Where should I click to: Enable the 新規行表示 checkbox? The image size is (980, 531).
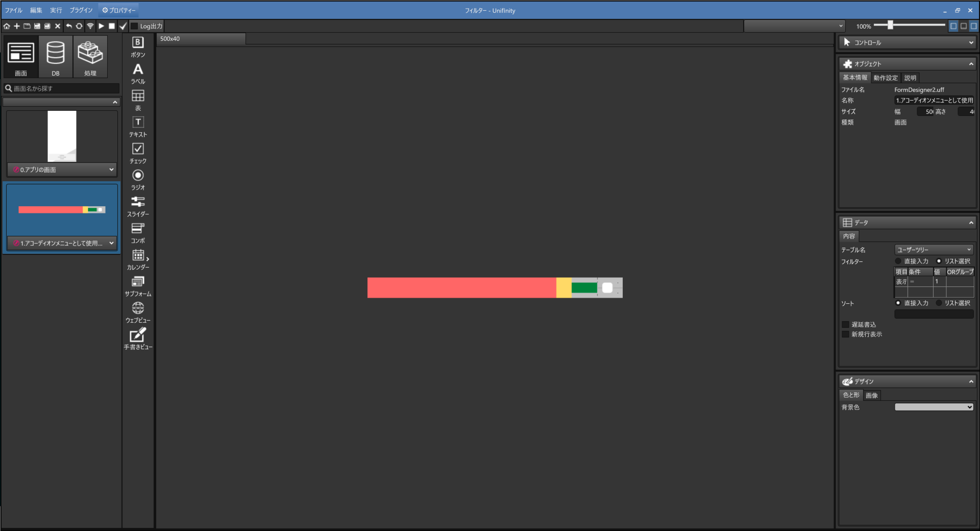pyautogui.click(x=845, y=334)
